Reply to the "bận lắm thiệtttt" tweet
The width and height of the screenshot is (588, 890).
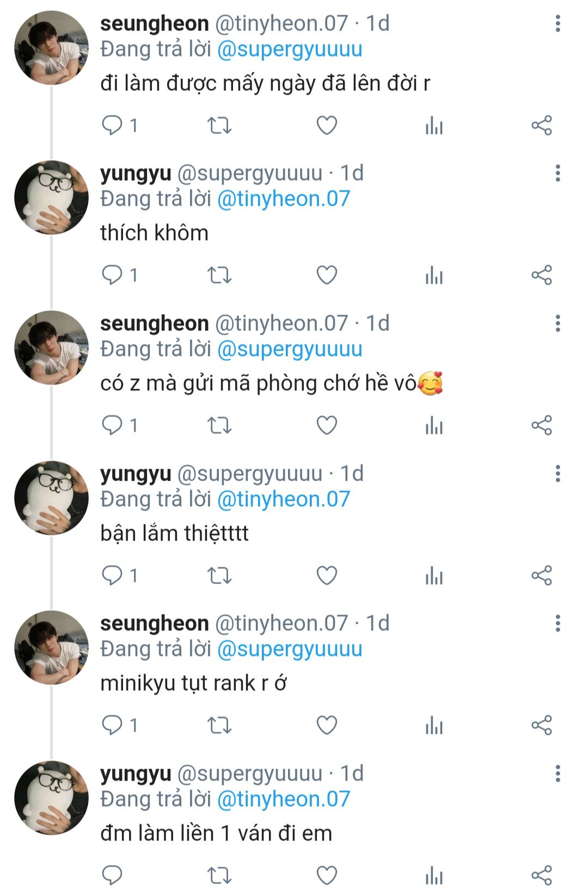tap(112, 575)
